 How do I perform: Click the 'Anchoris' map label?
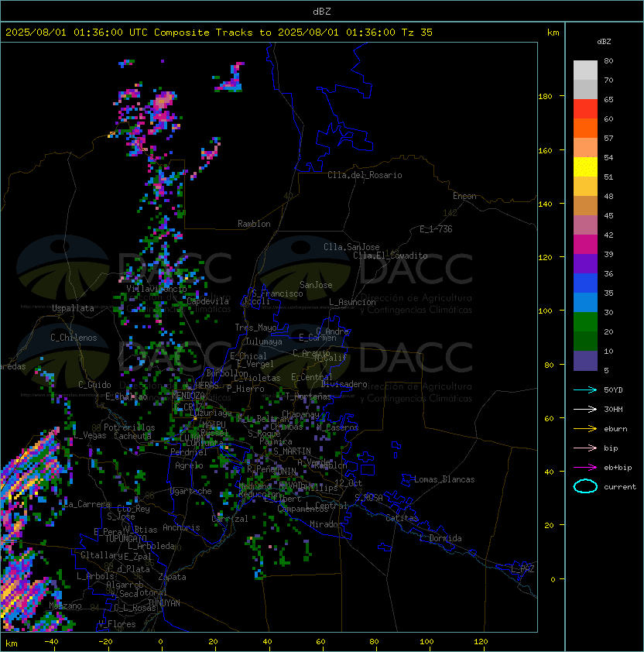[x=181, y=527]
